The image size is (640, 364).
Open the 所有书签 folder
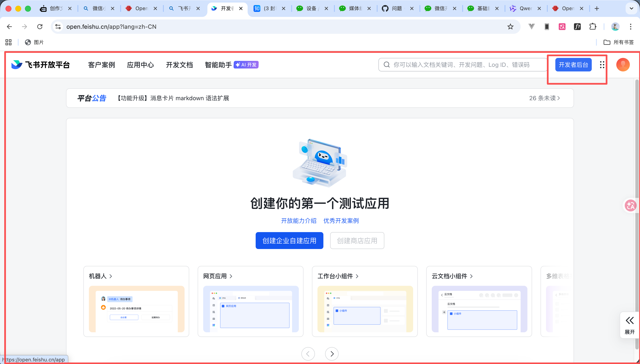click(619, 42)
